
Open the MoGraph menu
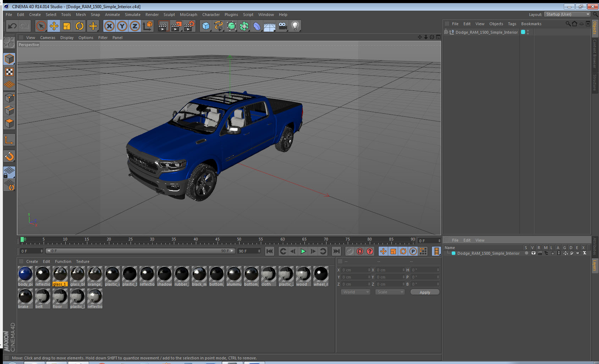[x=188, y=15]
